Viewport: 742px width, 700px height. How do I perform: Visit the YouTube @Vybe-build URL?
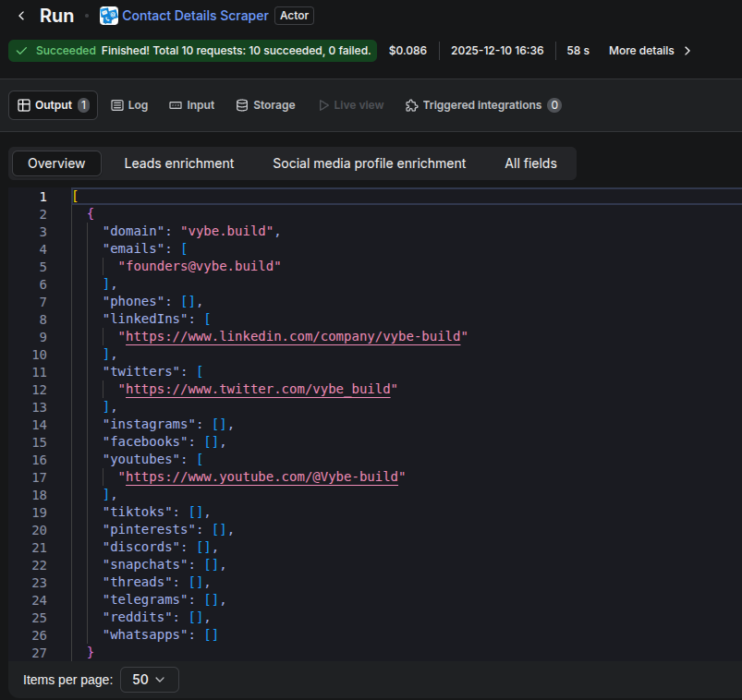265,477
